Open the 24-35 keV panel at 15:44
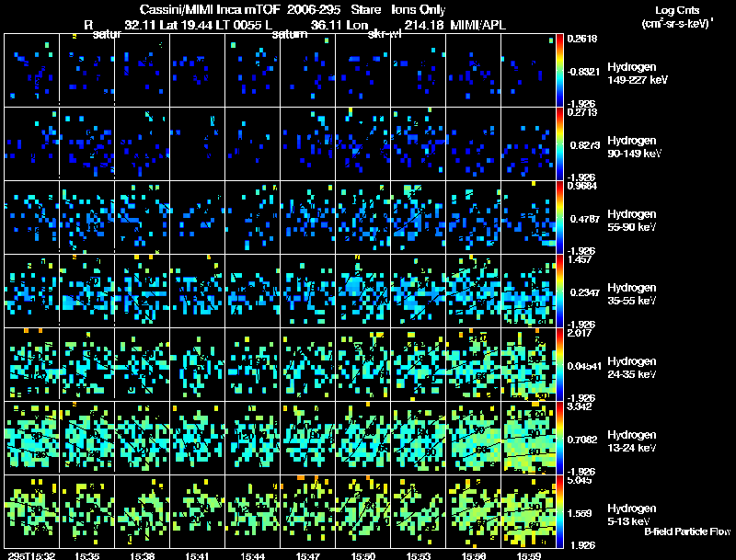The height and width of the screenshot is (560, 736). [x=252, y=365]
